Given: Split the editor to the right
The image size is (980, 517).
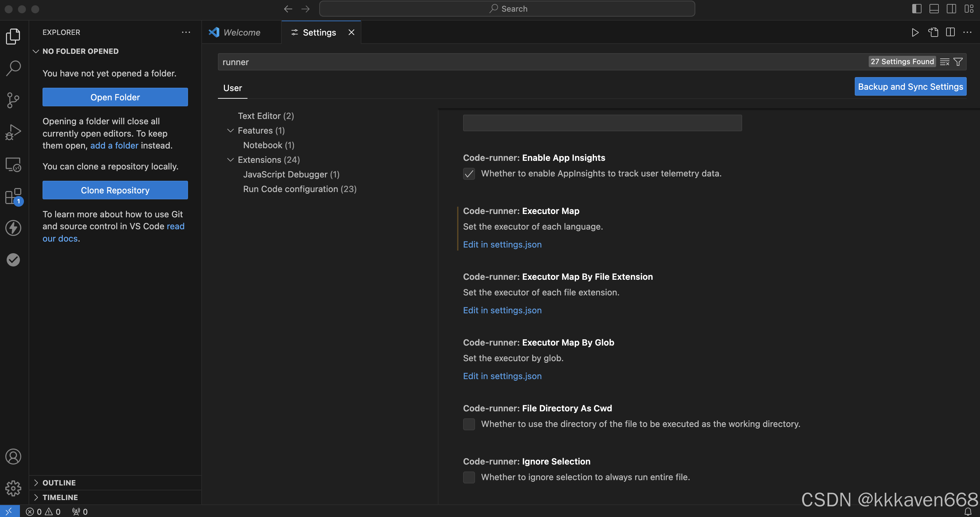Looking at the screenshot, I should [x=950, y=32].
